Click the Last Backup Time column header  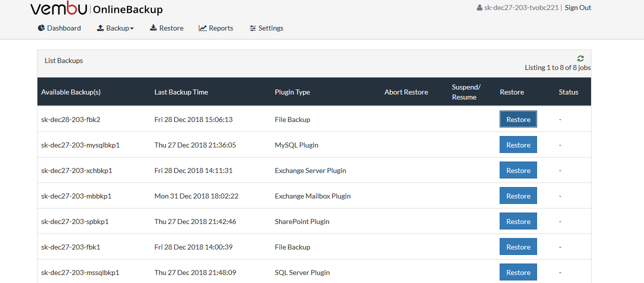(x=181, y=92)
